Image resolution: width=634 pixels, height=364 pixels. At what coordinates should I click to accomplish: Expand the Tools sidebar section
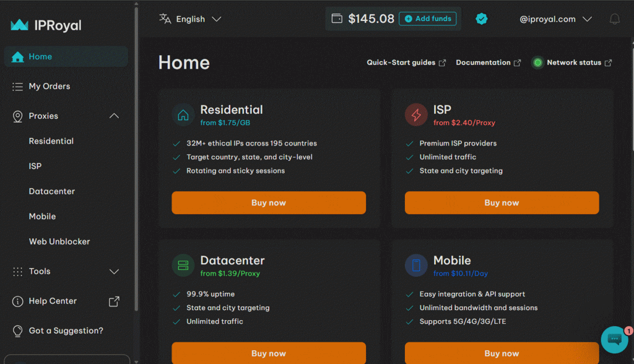tap(114, 271)
